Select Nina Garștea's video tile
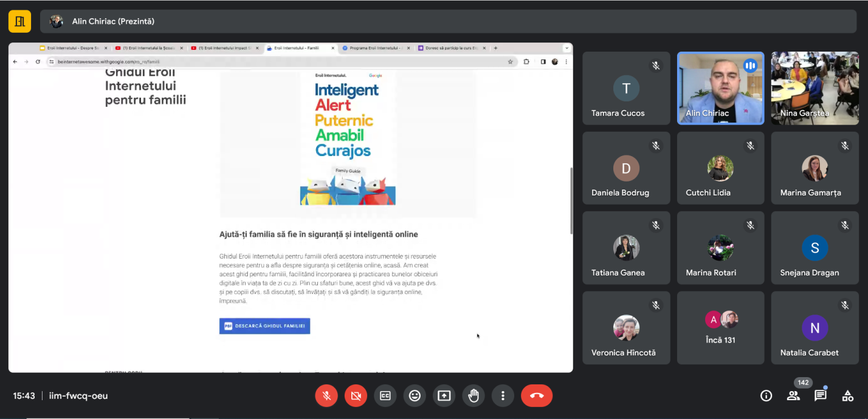Viewport: 868px width, 419px height. [815, 88]
